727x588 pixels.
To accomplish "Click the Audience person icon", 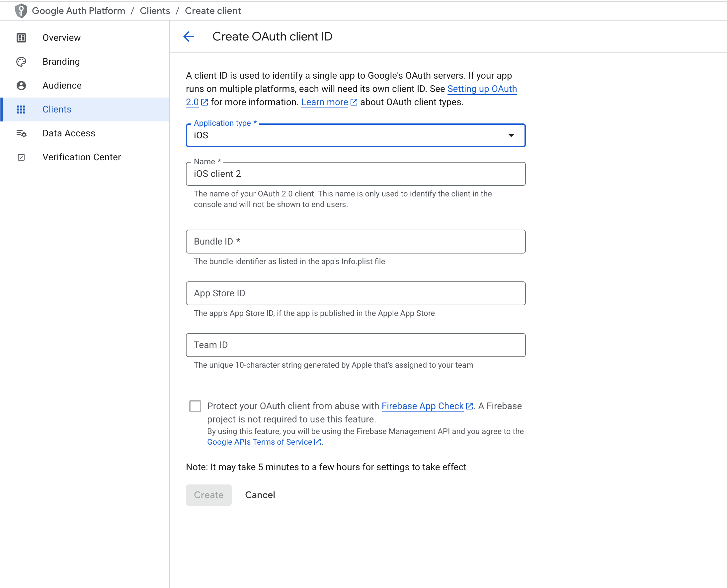I will click(x=21, y=85).
